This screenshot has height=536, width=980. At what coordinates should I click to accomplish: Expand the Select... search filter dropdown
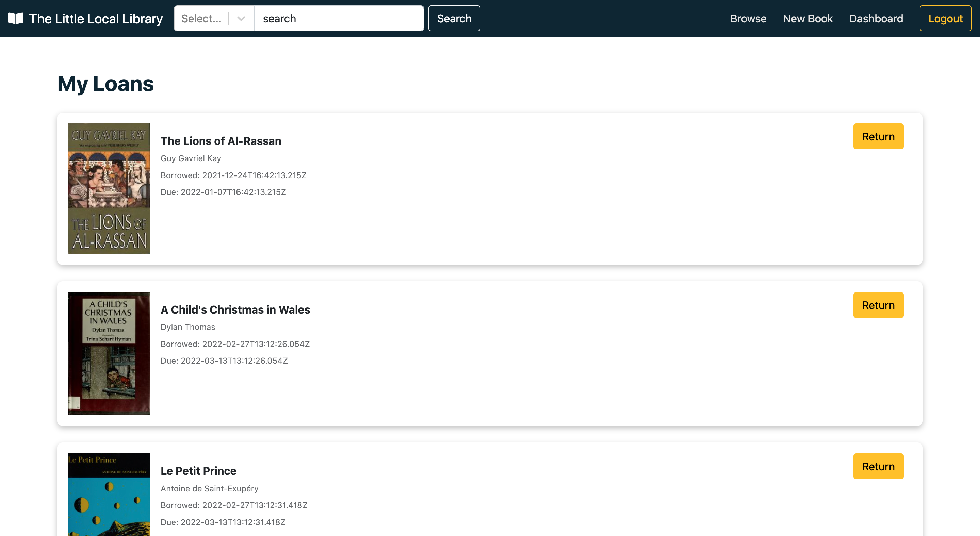[214, 19]
